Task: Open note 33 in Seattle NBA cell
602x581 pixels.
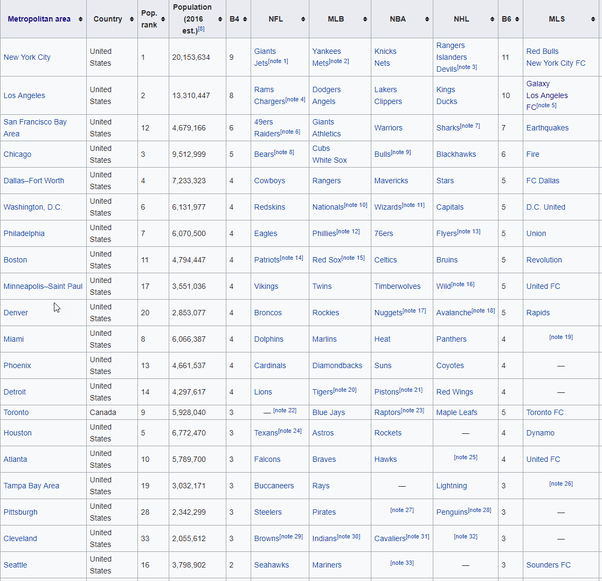Action: (402, 563)
